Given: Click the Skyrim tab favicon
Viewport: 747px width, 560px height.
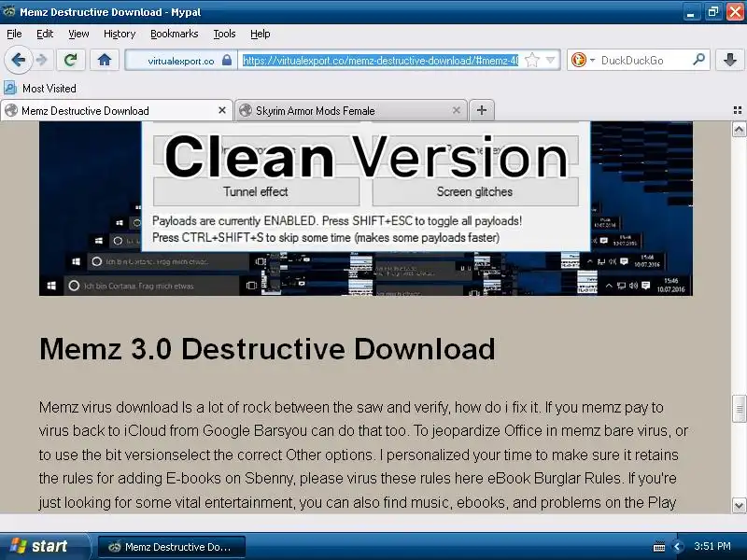Looking at the screenshot, I should 246,110.
